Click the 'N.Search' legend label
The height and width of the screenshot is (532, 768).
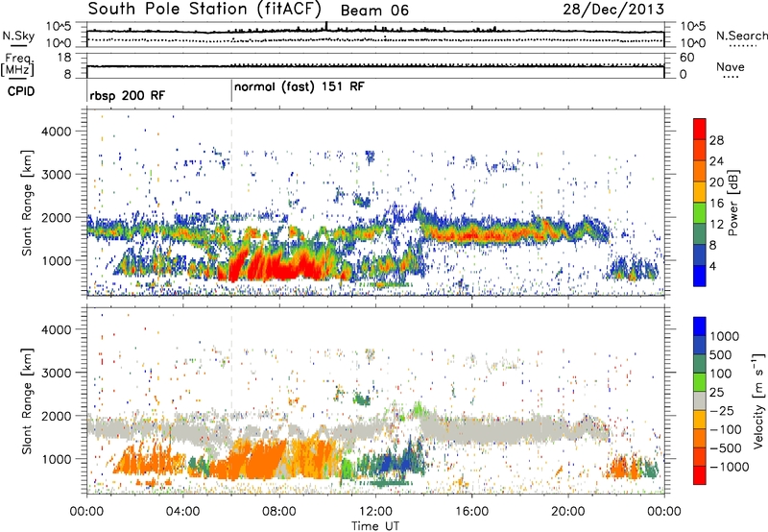(x=741, y=36)
